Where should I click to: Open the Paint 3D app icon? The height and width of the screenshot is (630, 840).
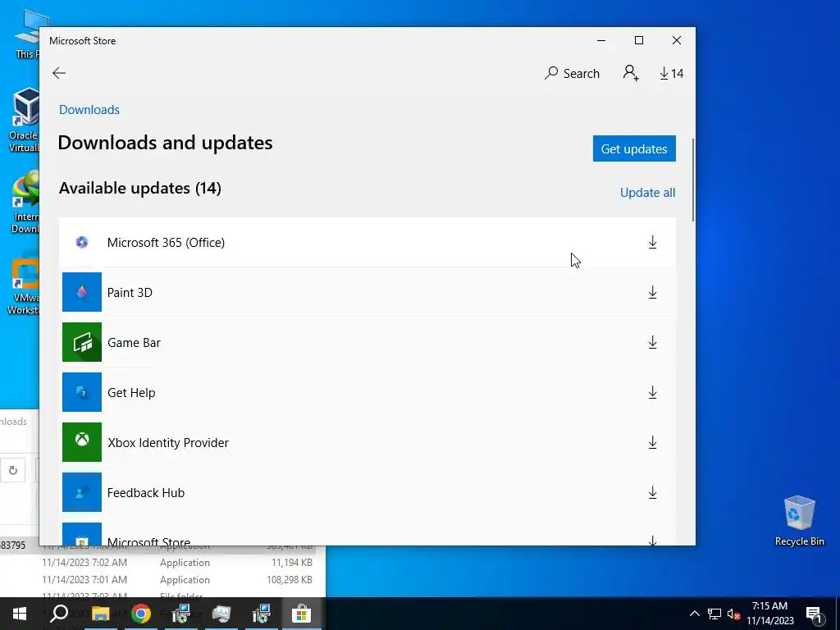click(82, 292)
